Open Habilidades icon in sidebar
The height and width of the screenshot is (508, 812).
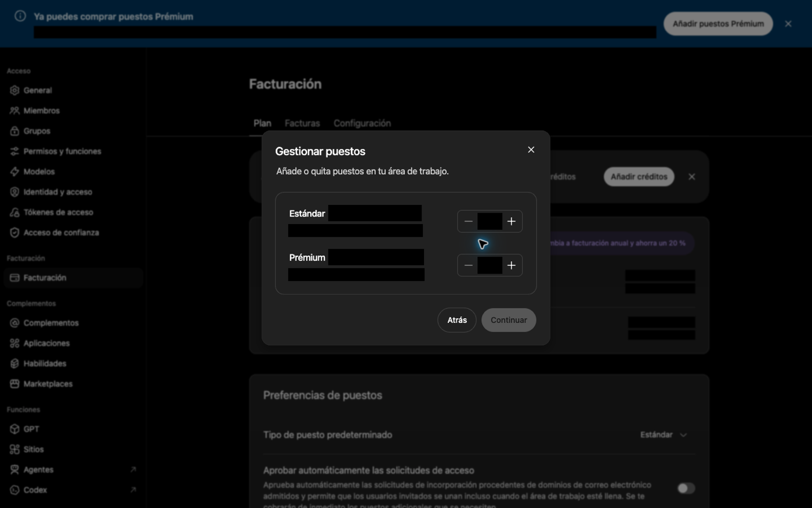14,363
